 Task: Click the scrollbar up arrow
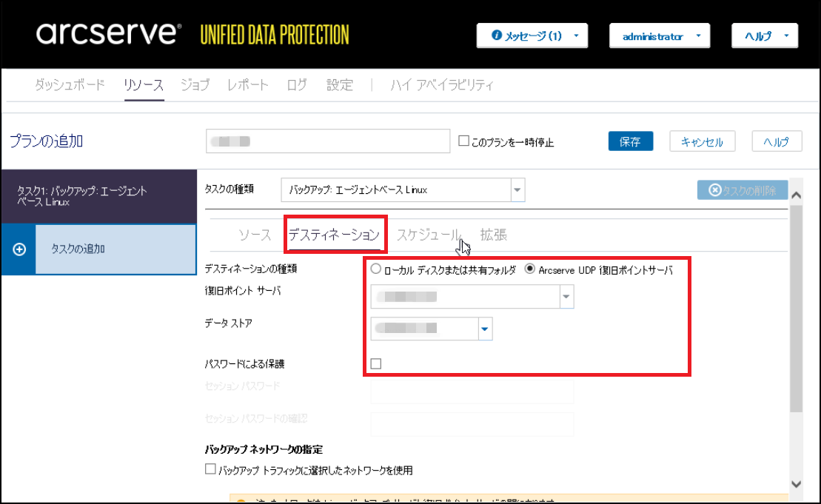[797, 195]
